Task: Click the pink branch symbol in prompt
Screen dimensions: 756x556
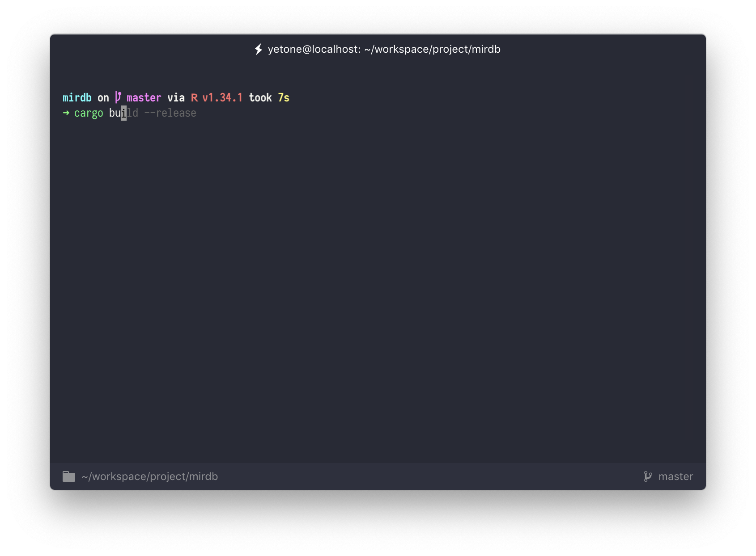Action: coord(118,97)
